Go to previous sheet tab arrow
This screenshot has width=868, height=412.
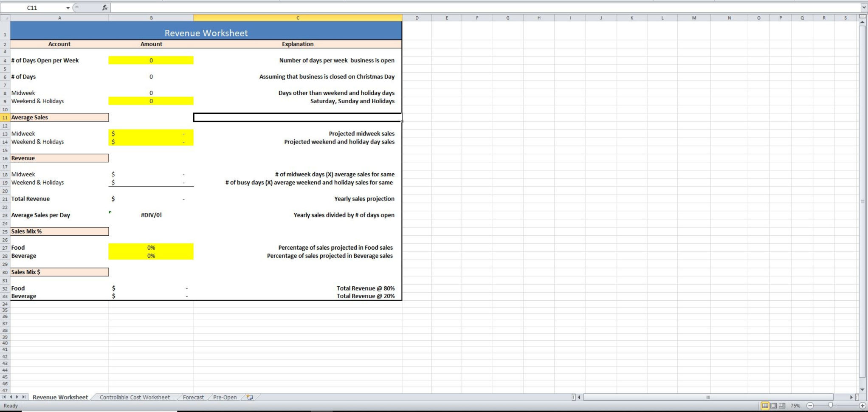pos(11,397)
